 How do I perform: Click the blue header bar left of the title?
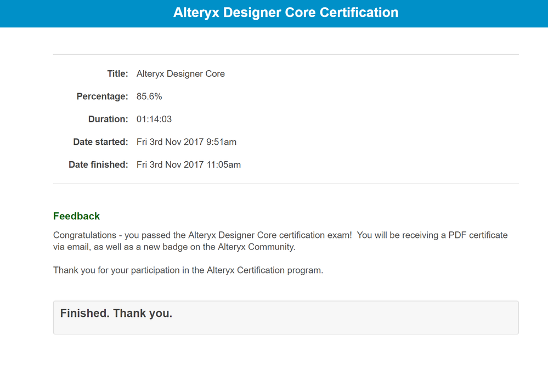82,13
